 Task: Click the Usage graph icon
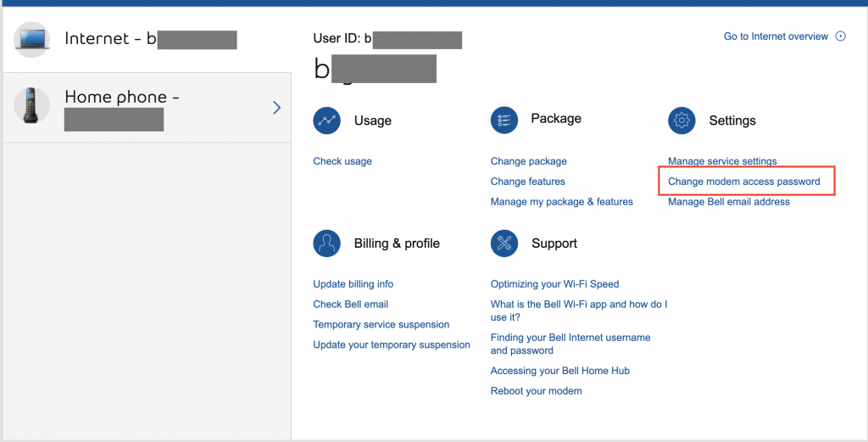327,120
